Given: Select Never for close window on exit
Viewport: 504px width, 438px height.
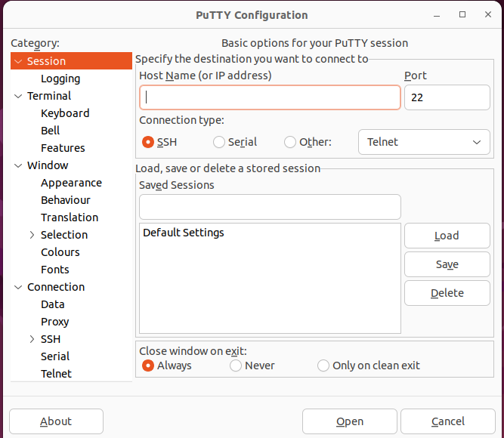Looking at the screenshot, I should [236, 366].
